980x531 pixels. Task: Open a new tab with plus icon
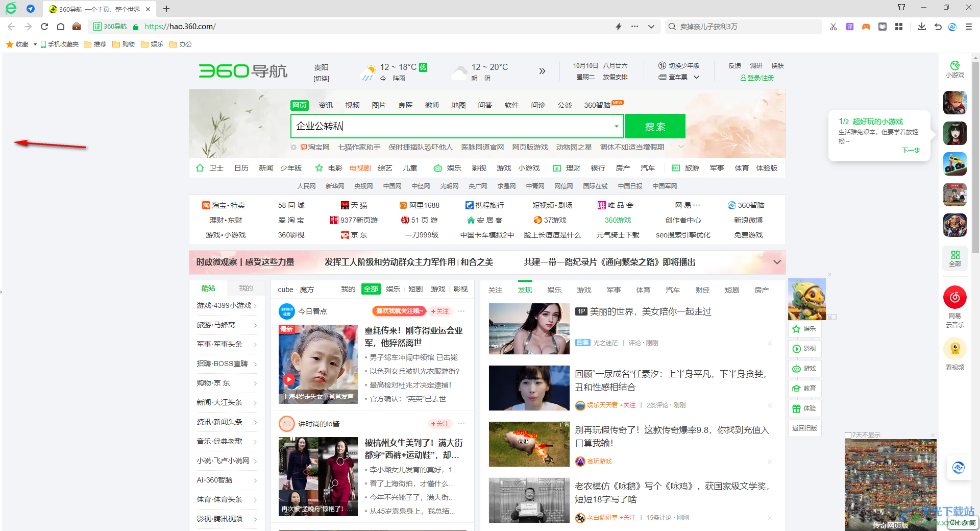click(x=166, y=9)
